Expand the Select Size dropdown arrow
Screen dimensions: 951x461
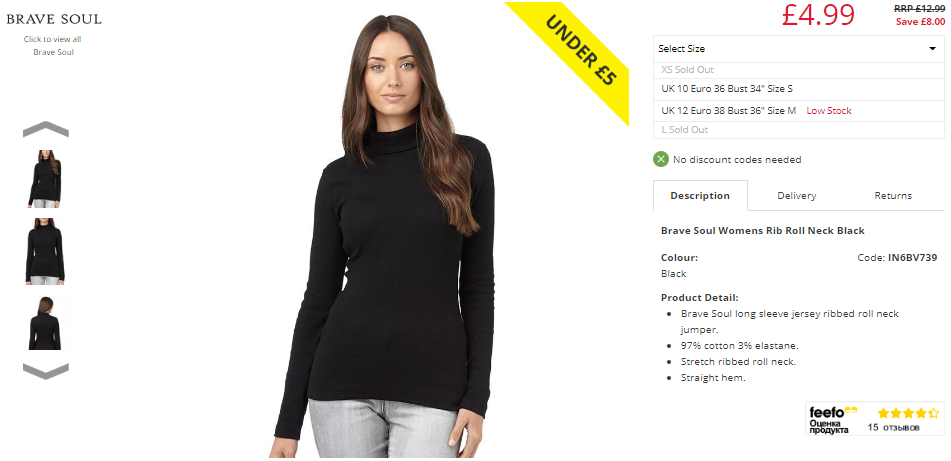(932, 49)
